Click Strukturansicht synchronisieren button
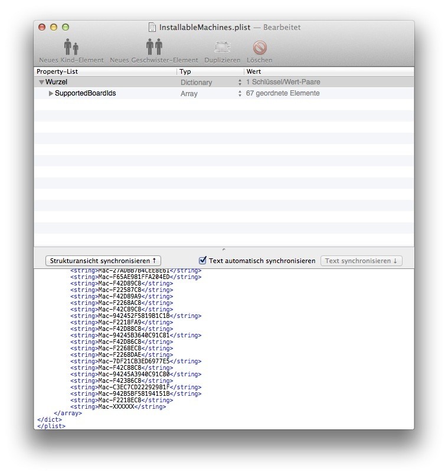This screenshot has width=448, height=476. tap(103, 261)
